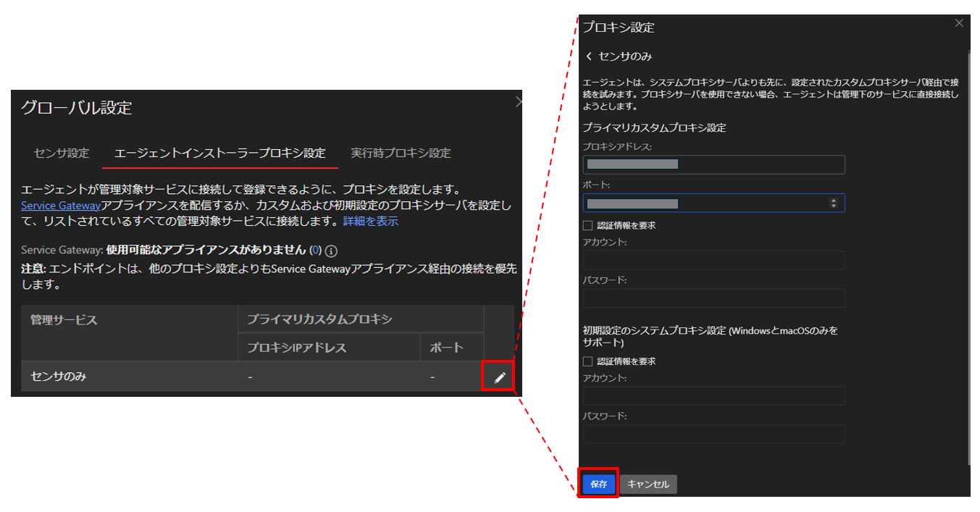Enable 認証情報を要求 under primary custom proxy
This screenshot has height=512, width=980.
pyautogui.click(x=587, y=225)
